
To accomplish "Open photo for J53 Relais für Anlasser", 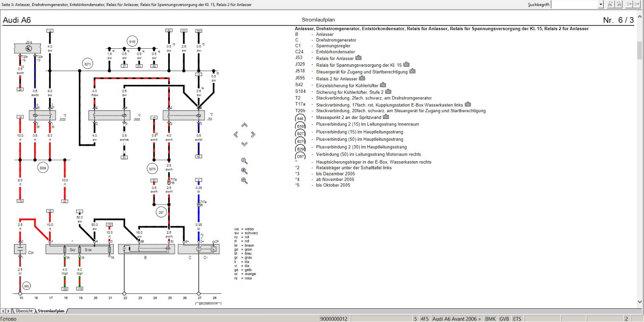I will point(358,58).
